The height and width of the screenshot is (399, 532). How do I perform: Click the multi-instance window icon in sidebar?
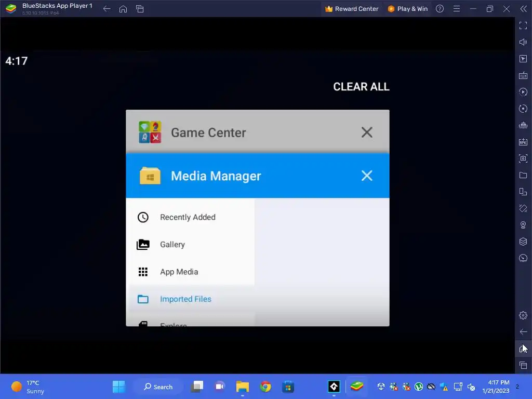pos(523,192)
